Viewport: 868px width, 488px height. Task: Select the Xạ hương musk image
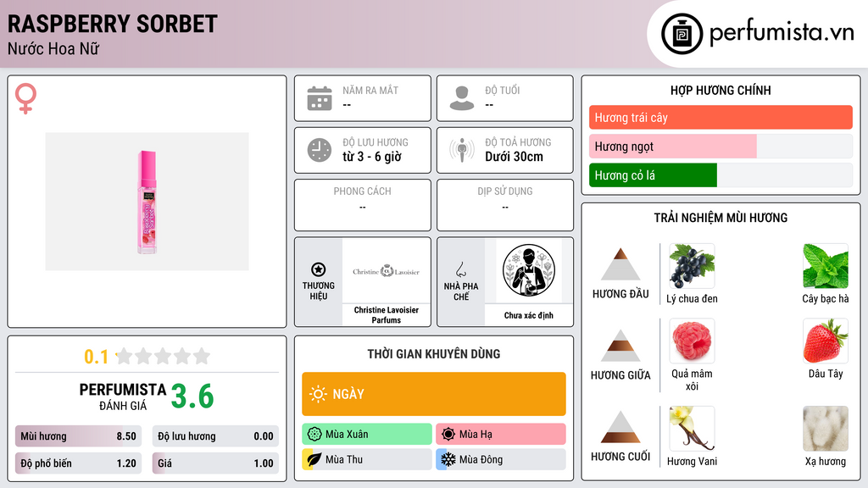point(826,429)
